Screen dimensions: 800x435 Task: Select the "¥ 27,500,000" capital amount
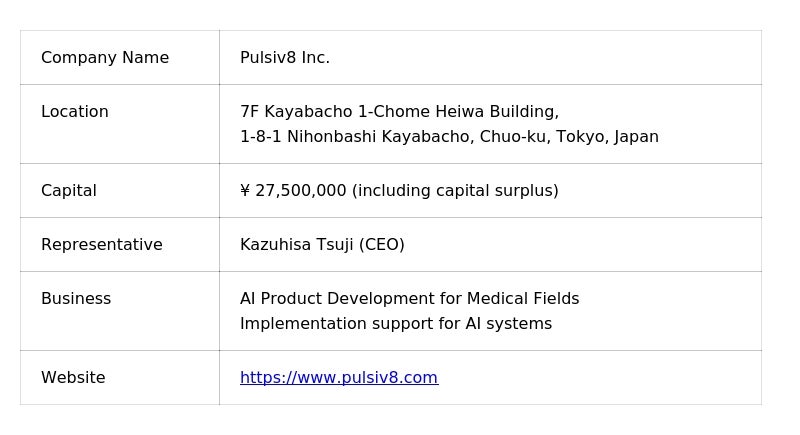coord(293,191)
